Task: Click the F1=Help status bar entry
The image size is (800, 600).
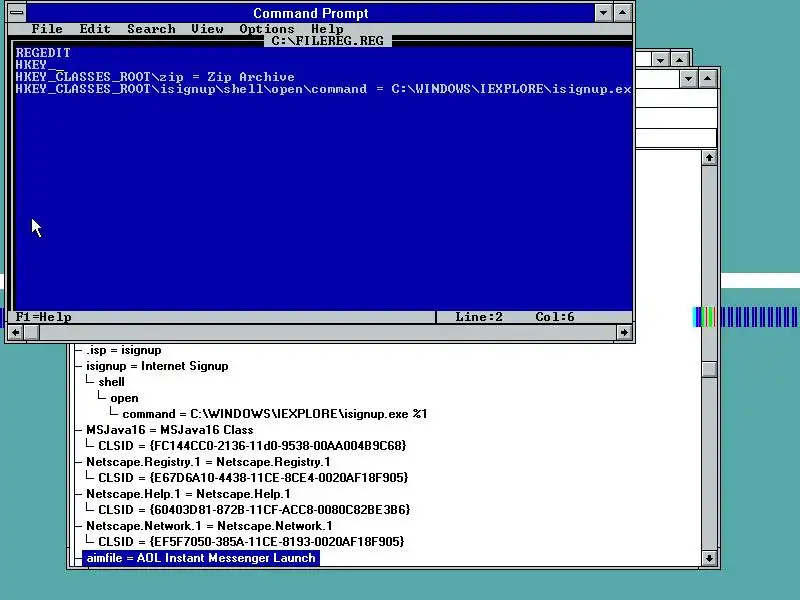Action: (x=43, y=317)
